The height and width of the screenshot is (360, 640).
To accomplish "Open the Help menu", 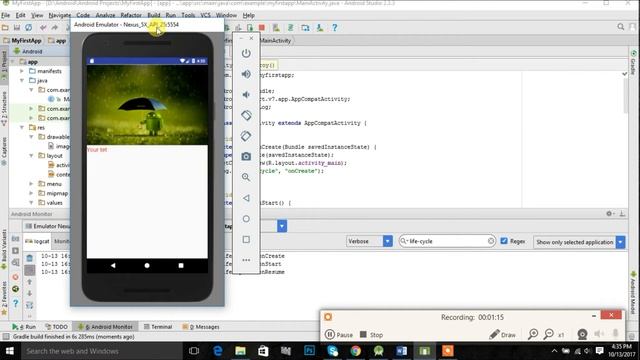I will 249,15.
